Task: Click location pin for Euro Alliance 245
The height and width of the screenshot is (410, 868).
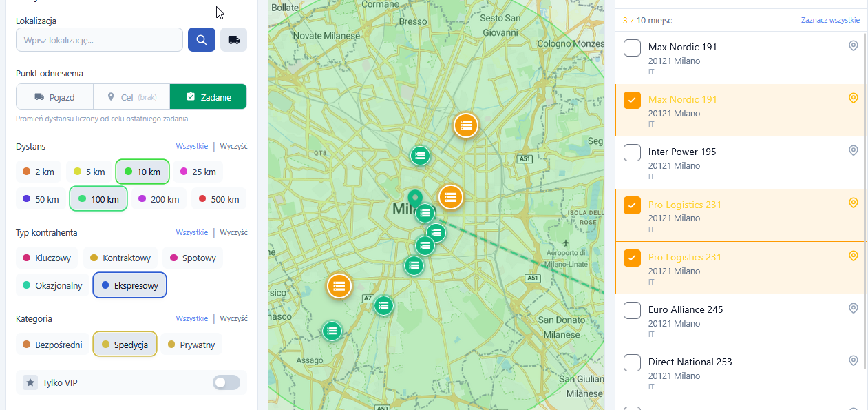Action: [x=853, y=309]
